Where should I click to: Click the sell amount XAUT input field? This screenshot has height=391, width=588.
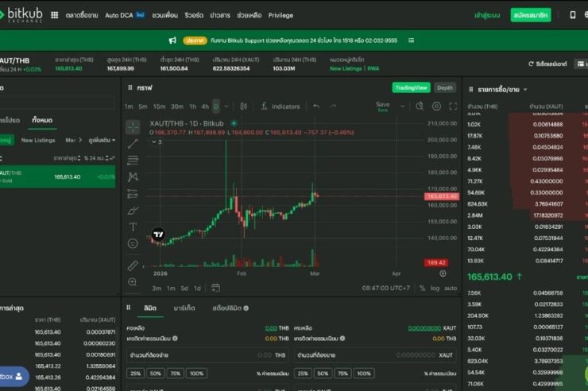(x=375, y=355)
